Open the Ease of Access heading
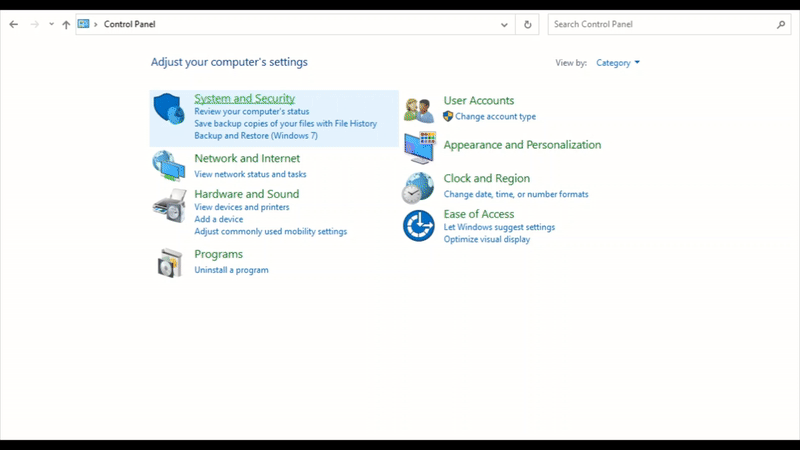The image size is (800, 450). [479, 214]
